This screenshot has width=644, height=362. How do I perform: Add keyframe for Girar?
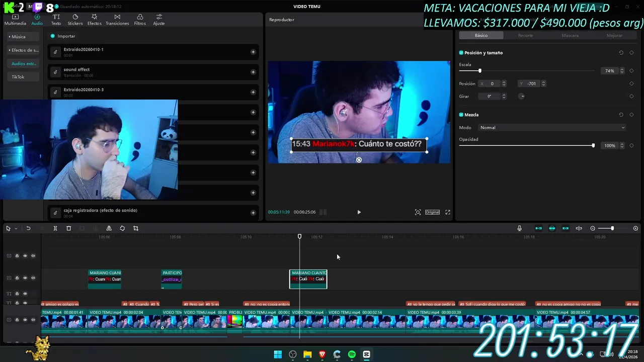(x=631, y=96)
